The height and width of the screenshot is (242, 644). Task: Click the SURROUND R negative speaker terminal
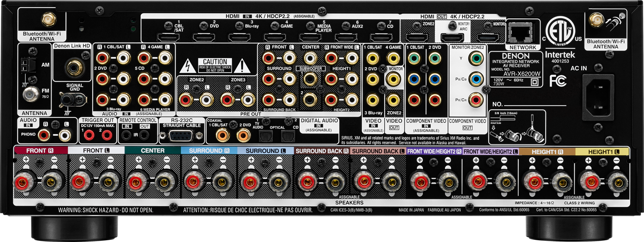(x=223, y=182)
